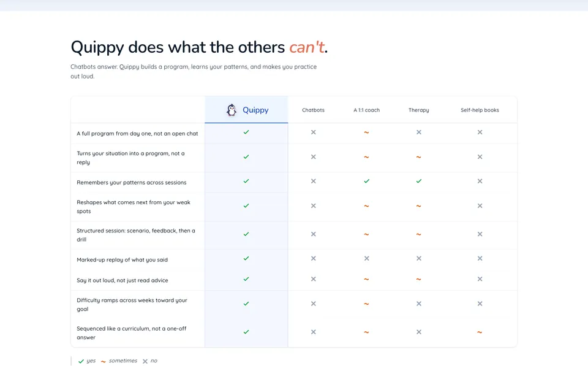Click the Self-help books column header
This screenshot has width=588, height=368.
pos(480,110)
